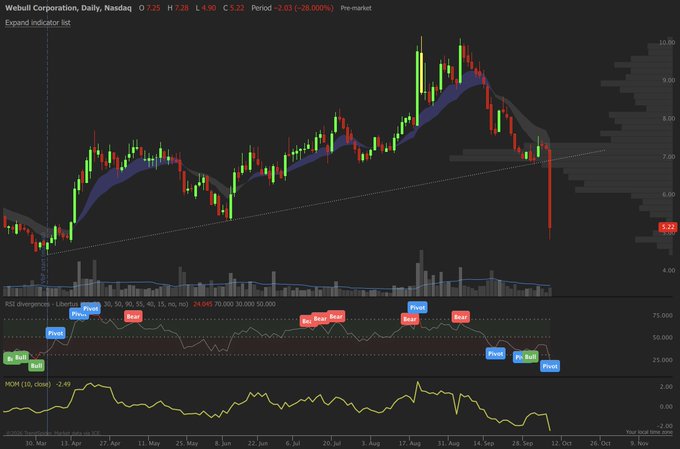
Task: Click the 'MOM (10, close)' indicator label
Action: pyautogui.click(x=28, y=384)
